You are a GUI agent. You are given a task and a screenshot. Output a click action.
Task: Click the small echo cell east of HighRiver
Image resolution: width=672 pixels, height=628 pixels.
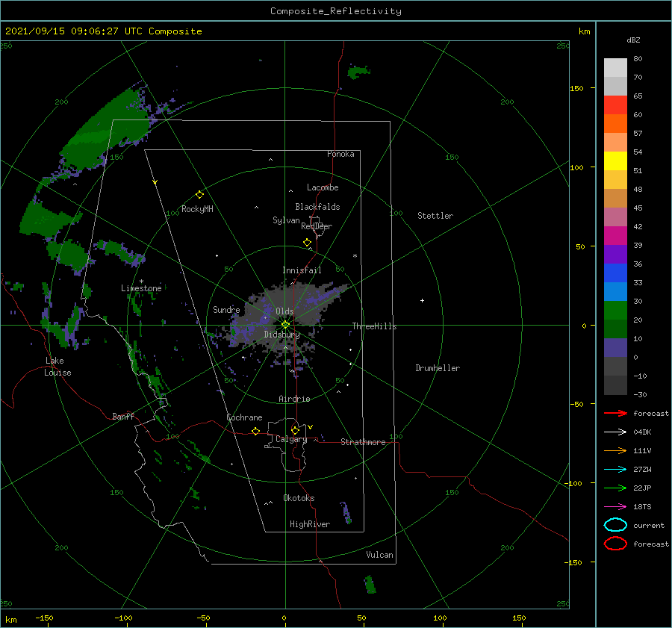[x=346, y=512]
